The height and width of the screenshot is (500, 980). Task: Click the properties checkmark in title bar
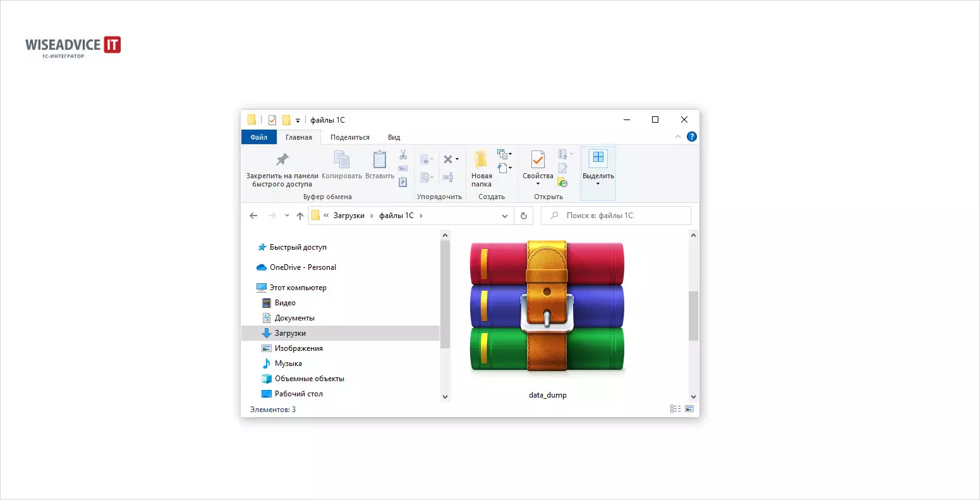click(x=272, y=120)
